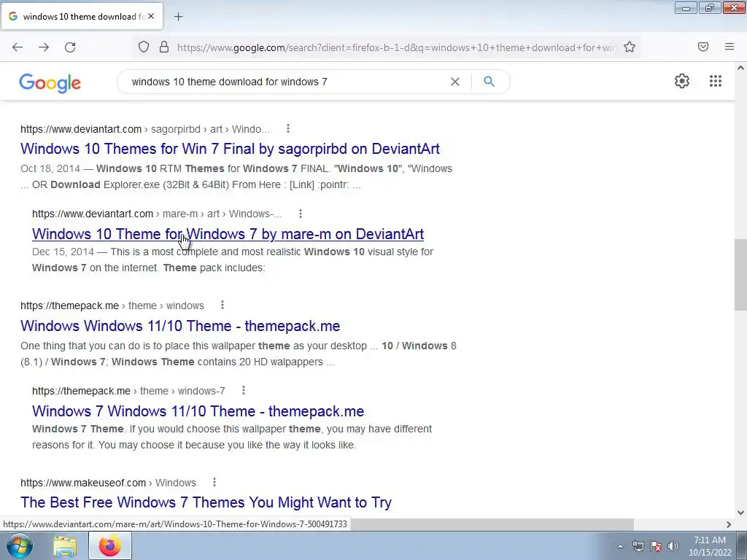Open options for makeuseof.com result

214,482
